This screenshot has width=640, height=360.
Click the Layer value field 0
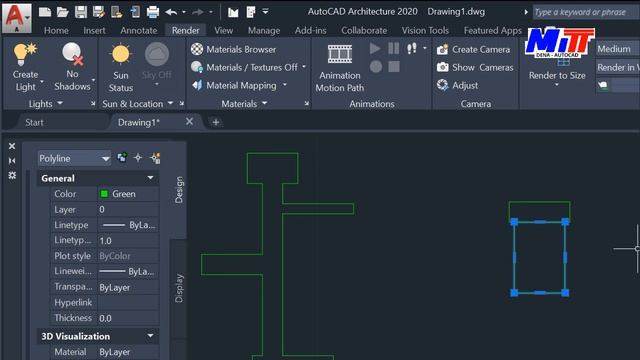click(x=128, y=209)
